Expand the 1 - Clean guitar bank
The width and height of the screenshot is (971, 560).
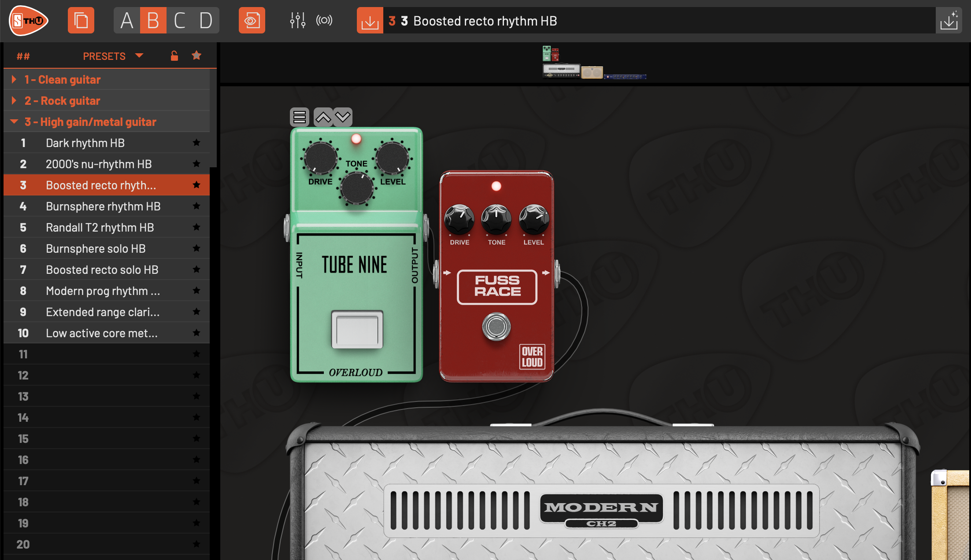pyautogui.click(x=14, y=80)
